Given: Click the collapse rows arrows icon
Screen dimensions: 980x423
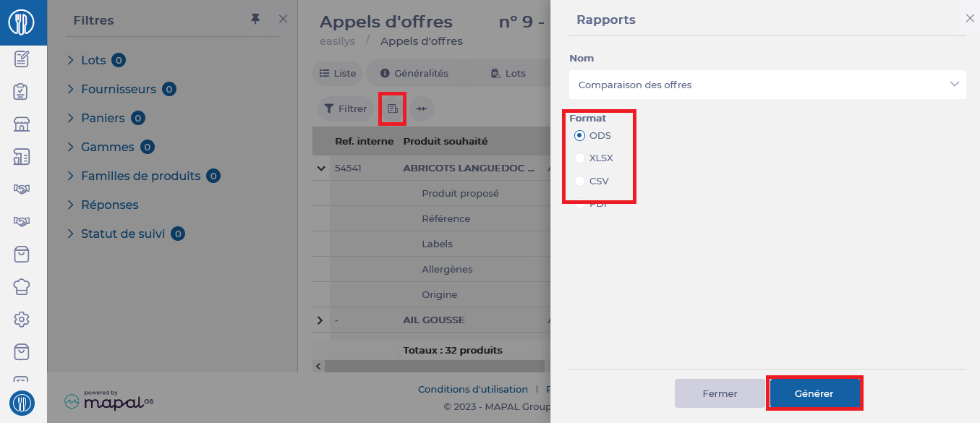Looking at the screenshot, I should click(422, 108).
